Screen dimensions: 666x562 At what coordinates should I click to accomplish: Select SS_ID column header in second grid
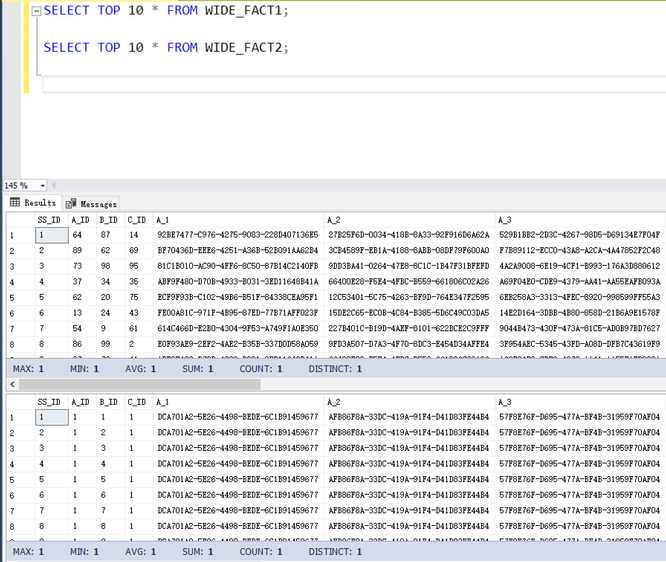51,402
